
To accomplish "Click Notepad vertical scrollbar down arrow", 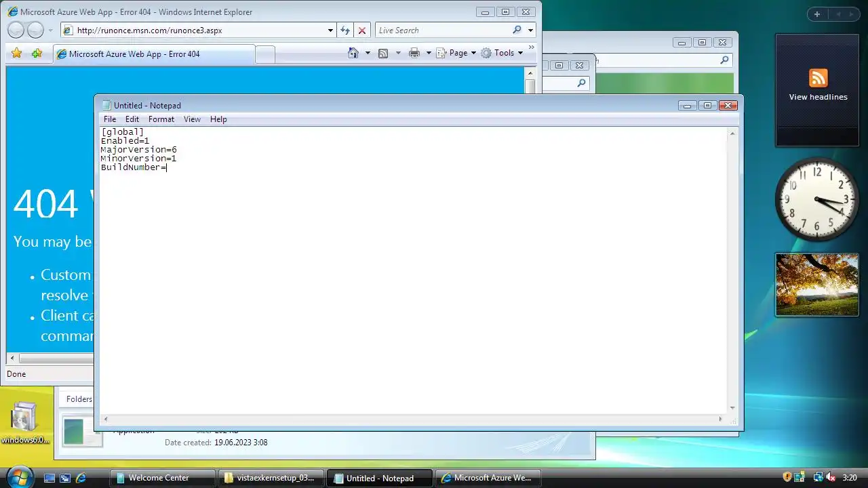I will 732,408.
